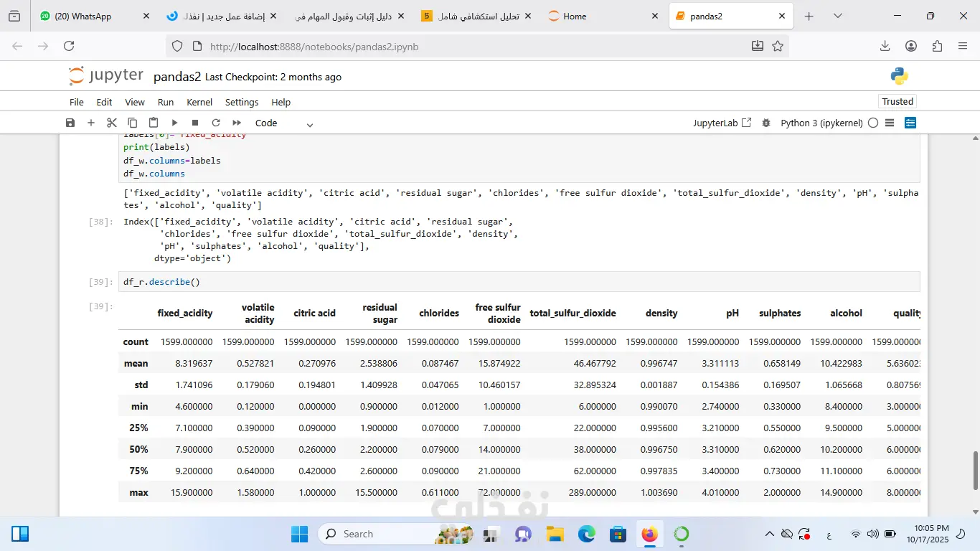Save the notebook with the floppy disk icon
This screenshot has height=551, width=980.
[70, 123]
